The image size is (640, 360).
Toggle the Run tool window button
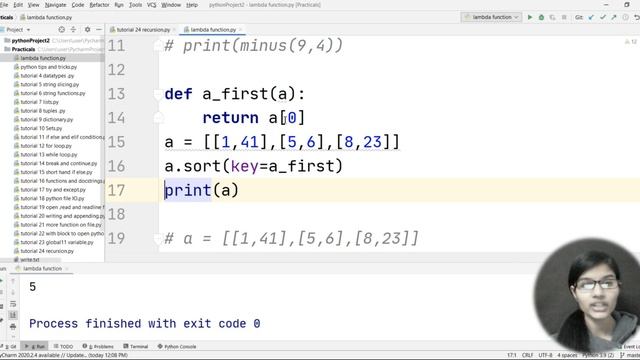click(35, 347)
